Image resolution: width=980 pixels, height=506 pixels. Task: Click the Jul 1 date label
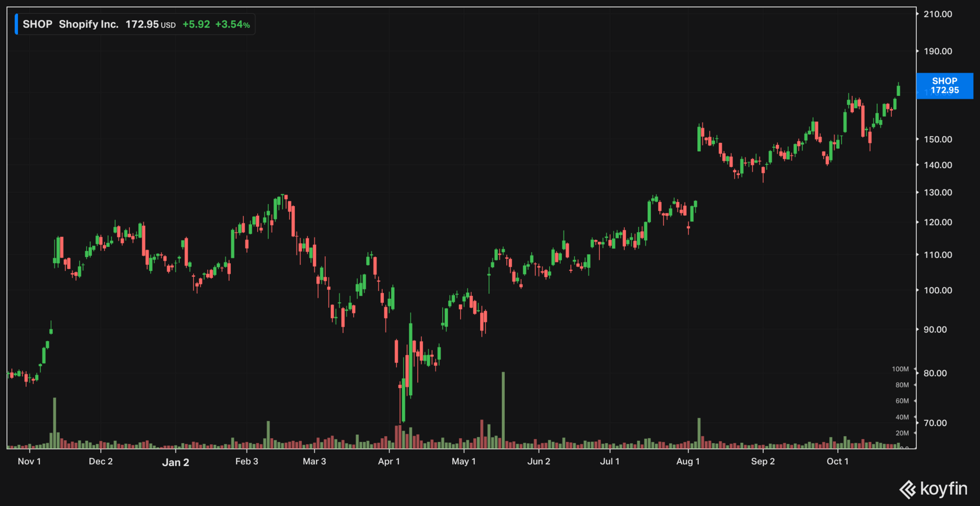pos(609,462)
